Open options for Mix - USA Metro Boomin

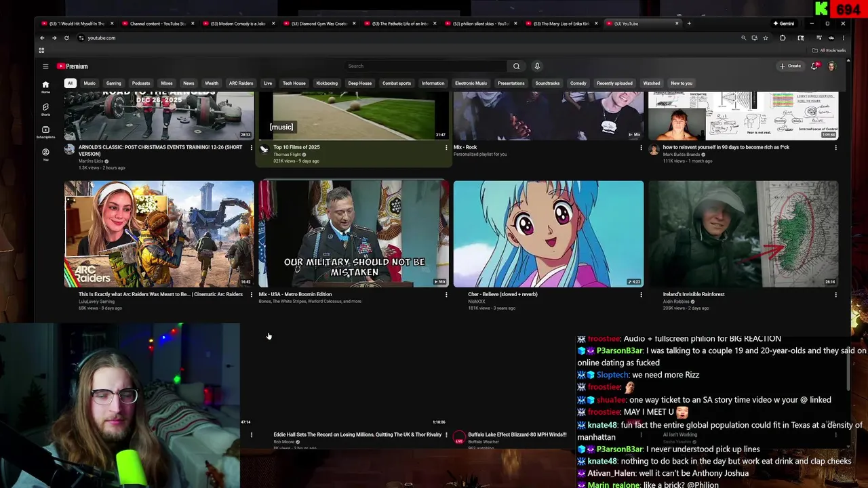point(446,294)
